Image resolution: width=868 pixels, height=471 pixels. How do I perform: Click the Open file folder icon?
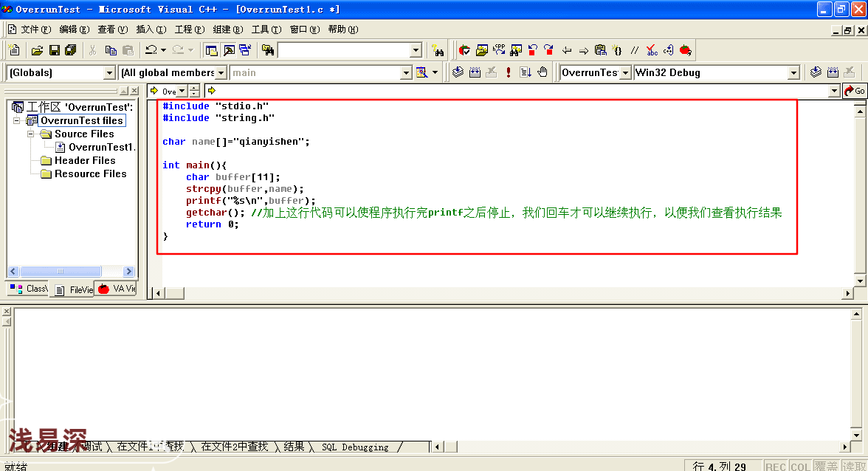[37, 50]
